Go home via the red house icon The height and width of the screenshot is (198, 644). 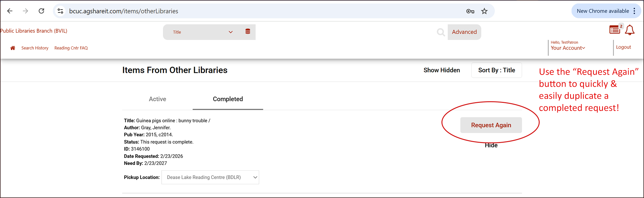pos(13,48)
